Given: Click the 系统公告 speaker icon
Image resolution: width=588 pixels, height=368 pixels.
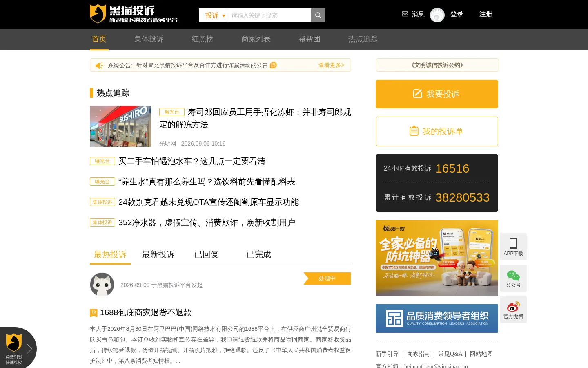Looking at the screenshot, I should pyautogui.click(x=99, y=65).
